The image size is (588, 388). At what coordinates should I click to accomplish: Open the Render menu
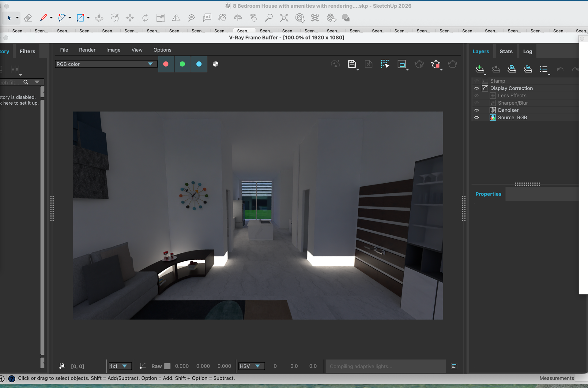87,50
